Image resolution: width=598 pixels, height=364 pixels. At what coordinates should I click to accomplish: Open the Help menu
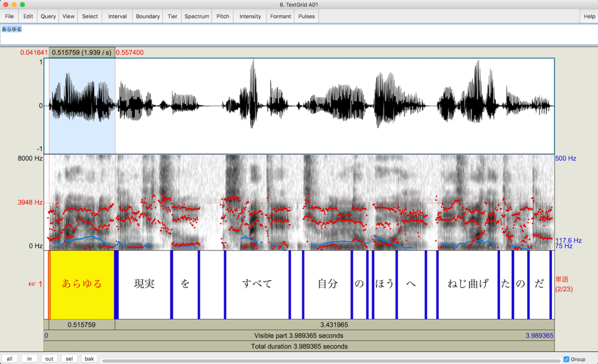click(590, 16)
